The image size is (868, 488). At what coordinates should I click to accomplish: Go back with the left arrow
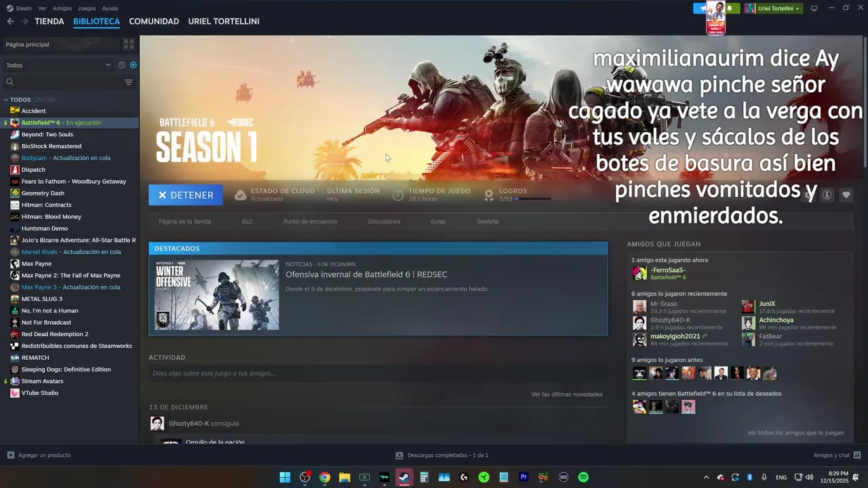click(10, 22)
